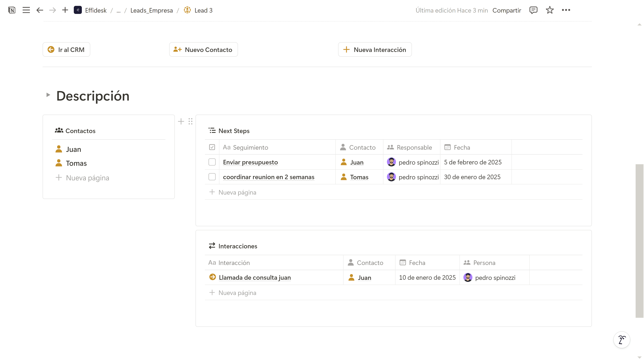Expand the collapsed breadcrumb ellipsis
Viewport: 644px width, 362px height.
click(x=119, y=11)
